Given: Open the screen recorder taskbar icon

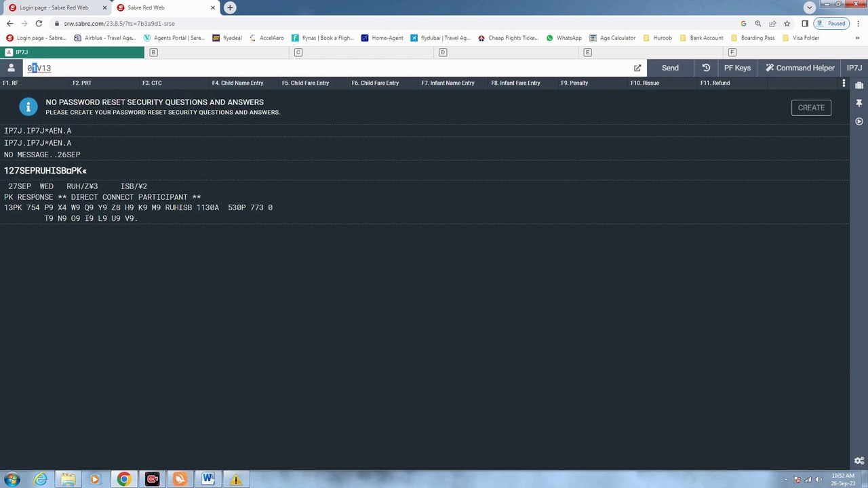Looking at the screenshot, I should 152,479.
